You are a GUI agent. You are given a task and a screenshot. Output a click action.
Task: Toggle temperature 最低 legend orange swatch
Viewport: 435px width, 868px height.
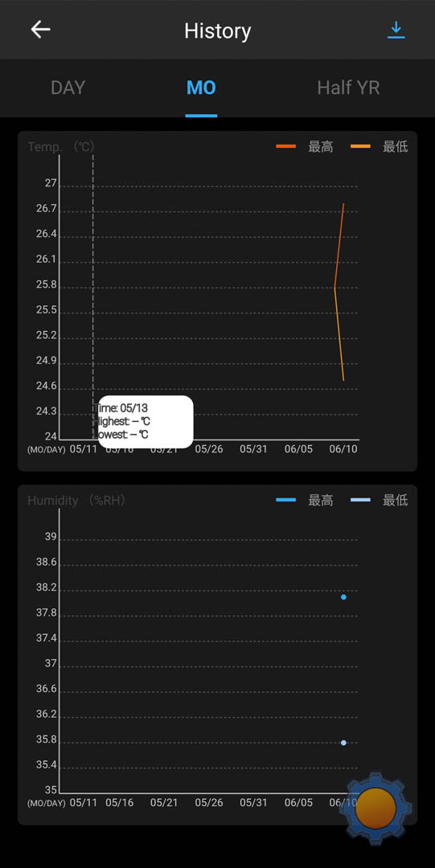click(361, 146)
